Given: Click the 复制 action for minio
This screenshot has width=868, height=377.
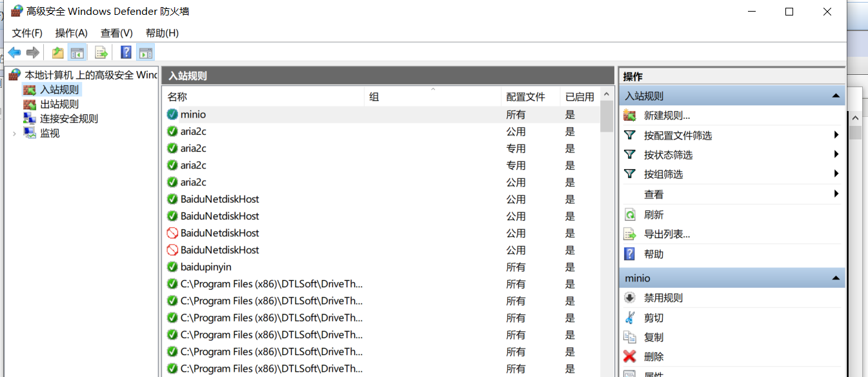Looking at the screenshot, I should coord(654,337).
